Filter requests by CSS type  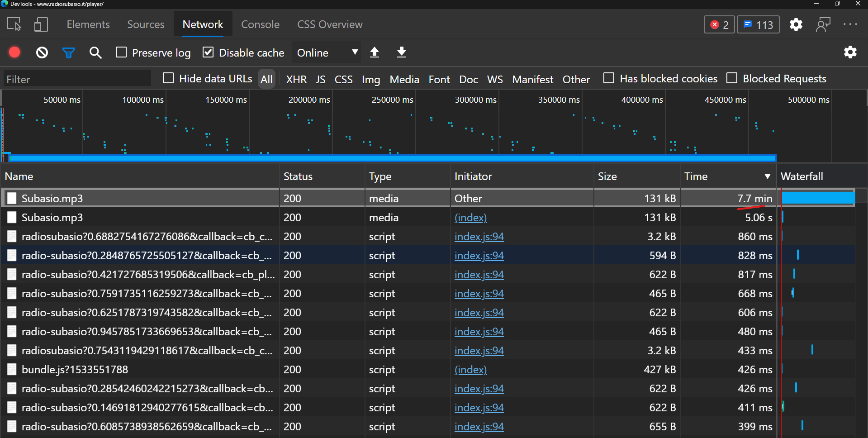pos(343,80)
